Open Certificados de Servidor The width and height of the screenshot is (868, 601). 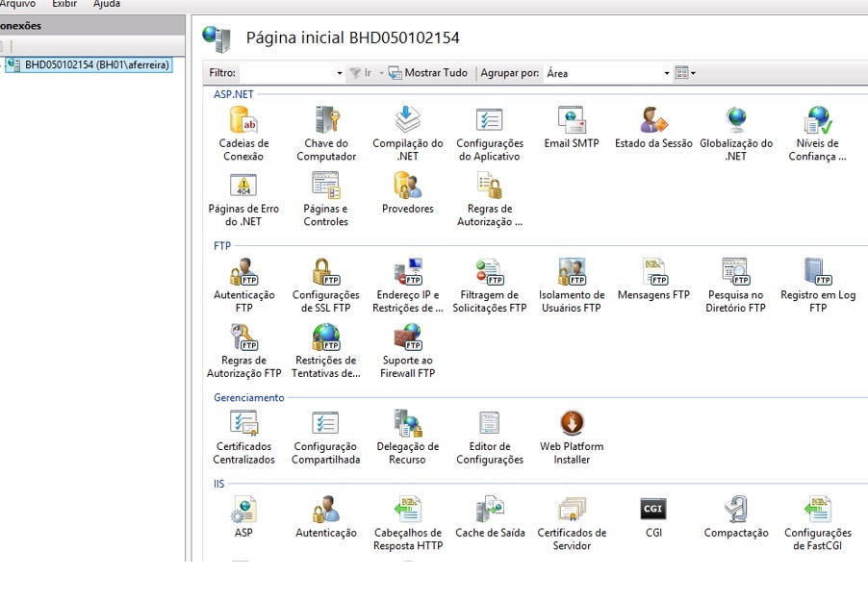tap(572, 524)
